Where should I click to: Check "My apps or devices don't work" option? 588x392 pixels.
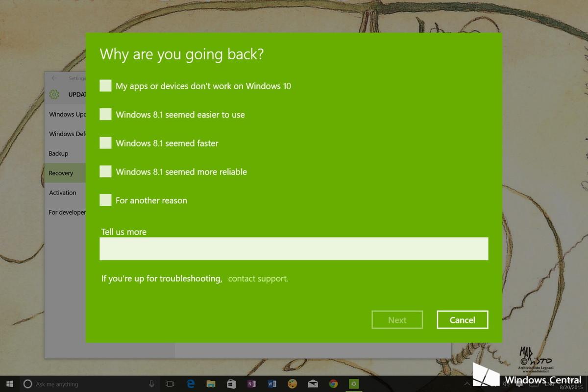tap(105, 86)
